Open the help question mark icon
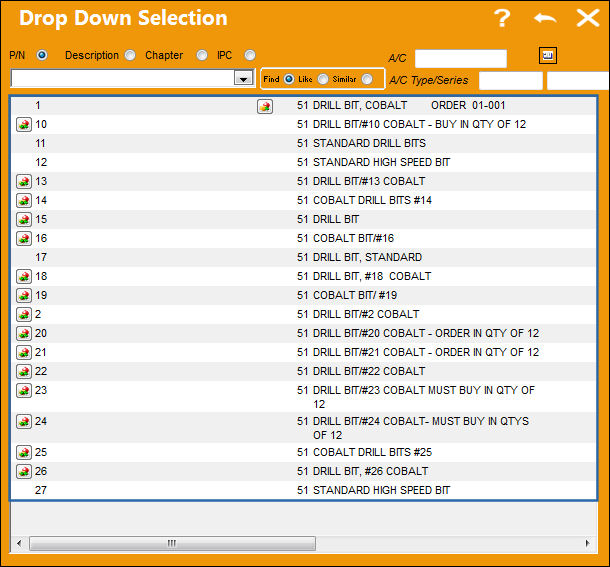 click(x=502, y=18)
